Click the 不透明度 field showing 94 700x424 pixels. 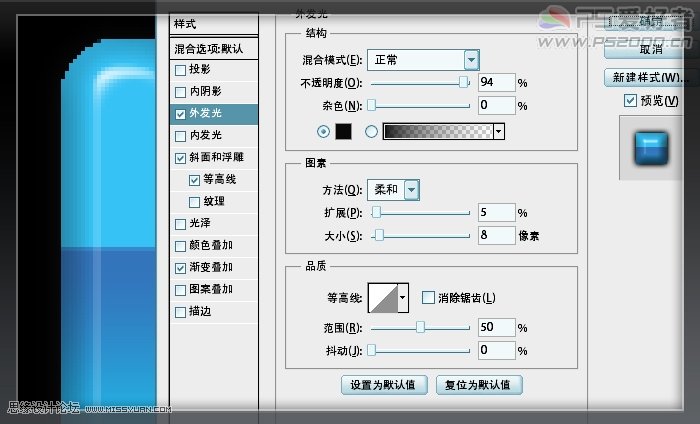496,83
